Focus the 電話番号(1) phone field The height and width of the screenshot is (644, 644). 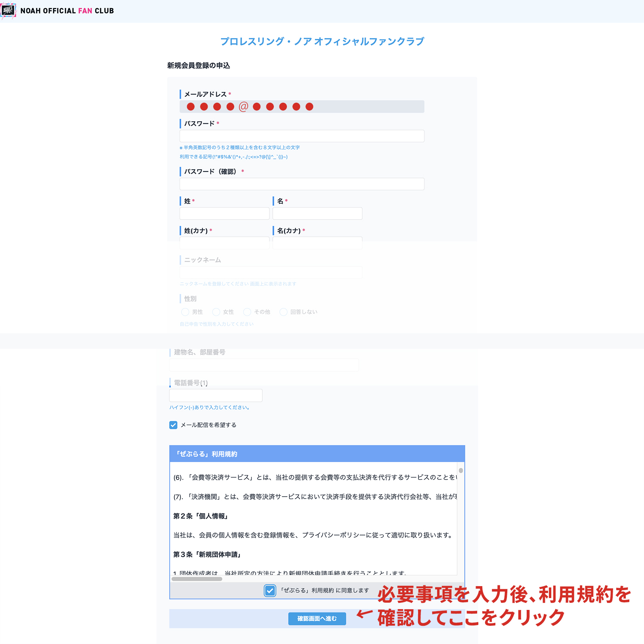pyautogui.click(x=216, y=395)
